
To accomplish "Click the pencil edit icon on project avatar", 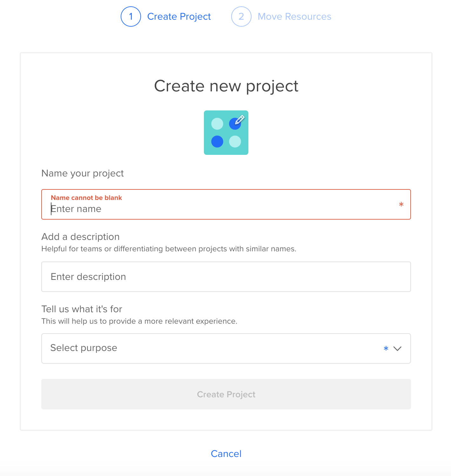I will (x=240, y=120).
